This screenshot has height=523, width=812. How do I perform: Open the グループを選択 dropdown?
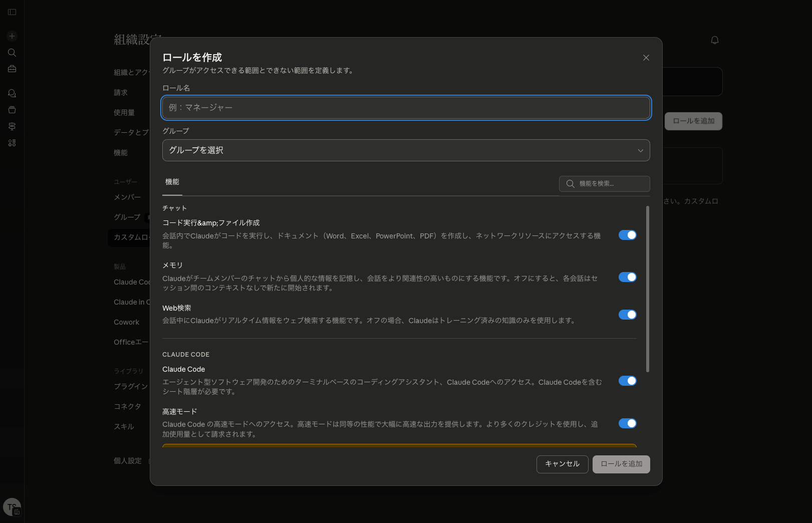(x=406, y=150)
